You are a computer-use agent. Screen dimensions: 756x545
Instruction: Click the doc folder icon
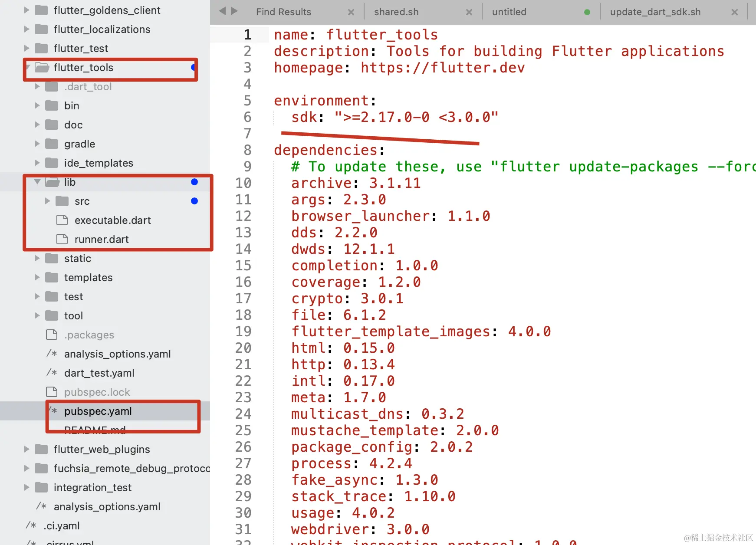point(52,125)
